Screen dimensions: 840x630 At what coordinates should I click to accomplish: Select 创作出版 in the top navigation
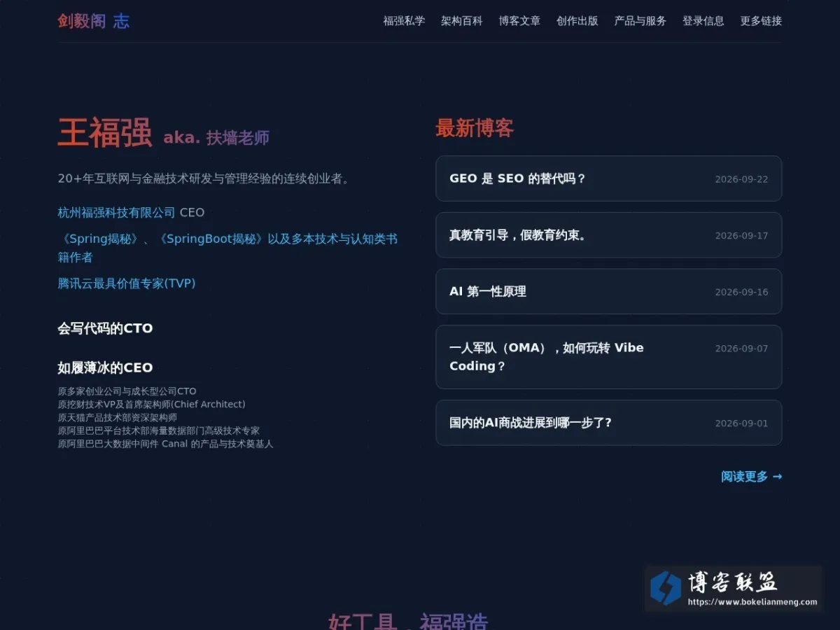pos(577,21)
